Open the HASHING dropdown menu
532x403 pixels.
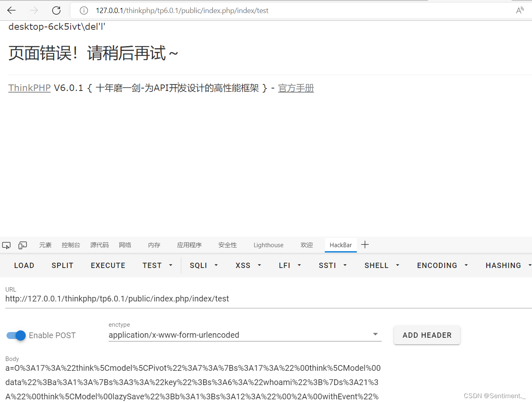[508, 266]
